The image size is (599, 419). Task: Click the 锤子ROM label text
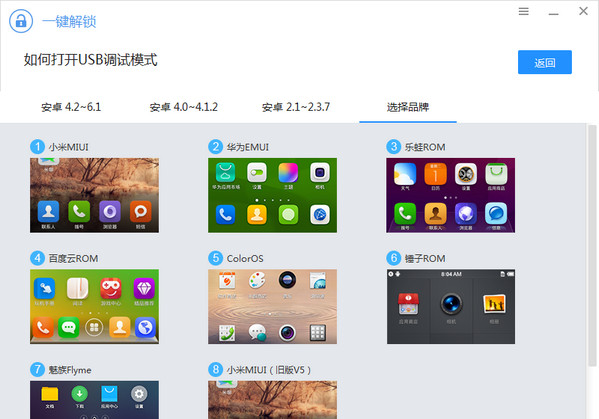click(x=425, y=259)
